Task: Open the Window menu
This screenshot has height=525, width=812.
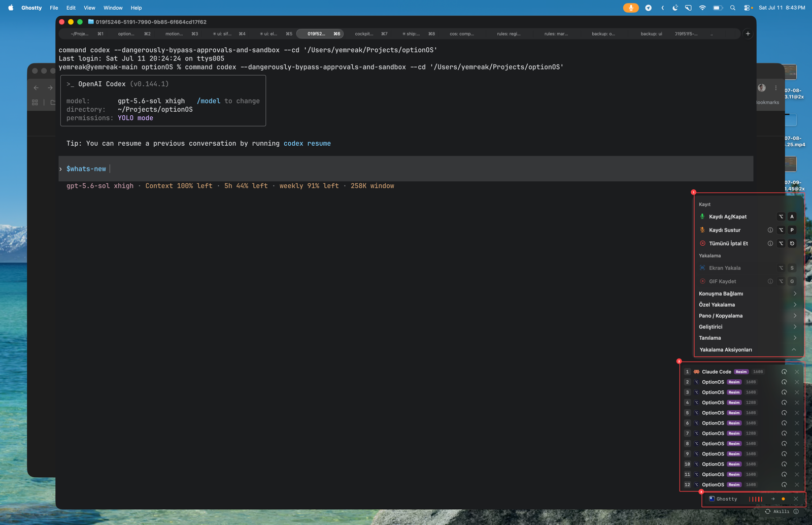Action: (x=113, y=8)
